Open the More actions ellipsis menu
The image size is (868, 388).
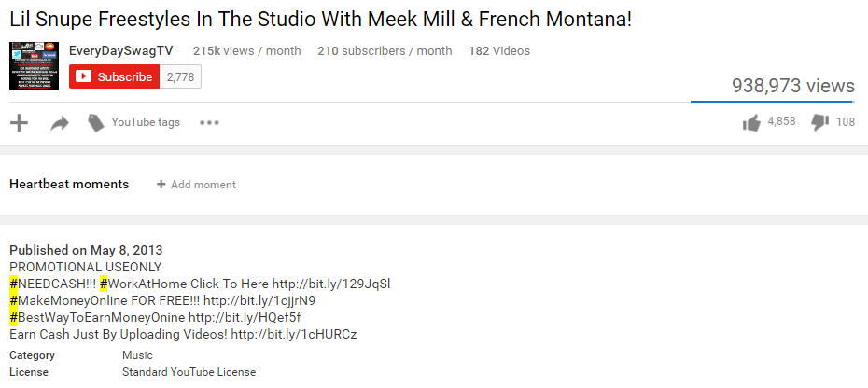pos(209,122)
